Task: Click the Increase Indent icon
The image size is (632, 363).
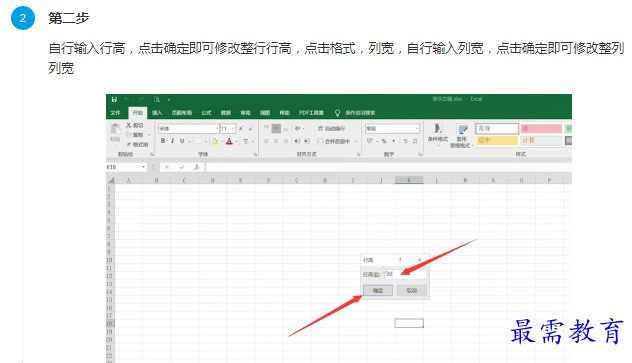Action: pos(307,141)
